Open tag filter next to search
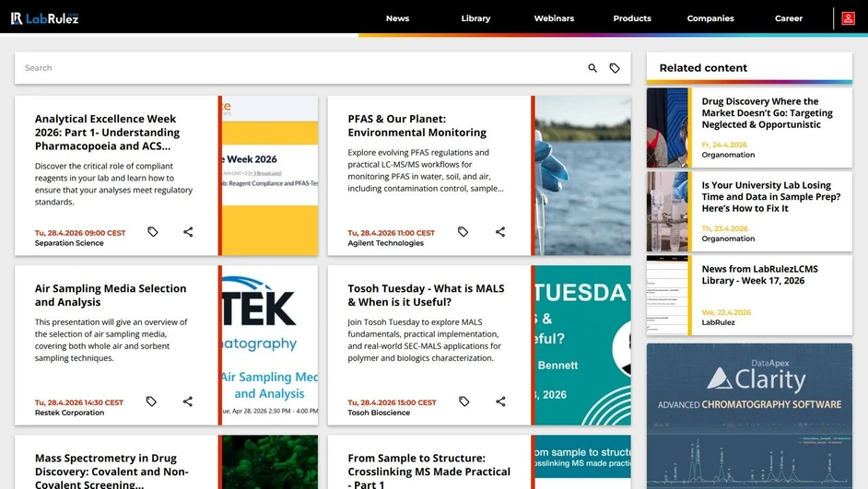This screenshot has height=489, width=868. click(x=615, y=68)
